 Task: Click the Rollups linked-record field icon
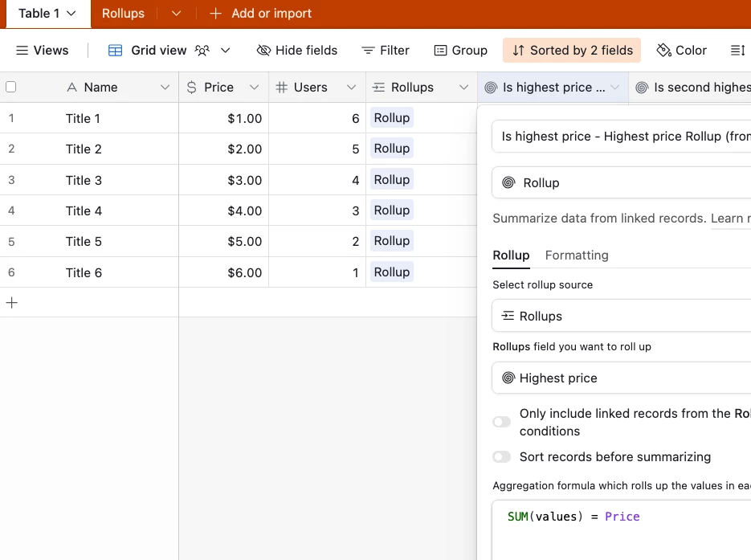coord(378,88)
